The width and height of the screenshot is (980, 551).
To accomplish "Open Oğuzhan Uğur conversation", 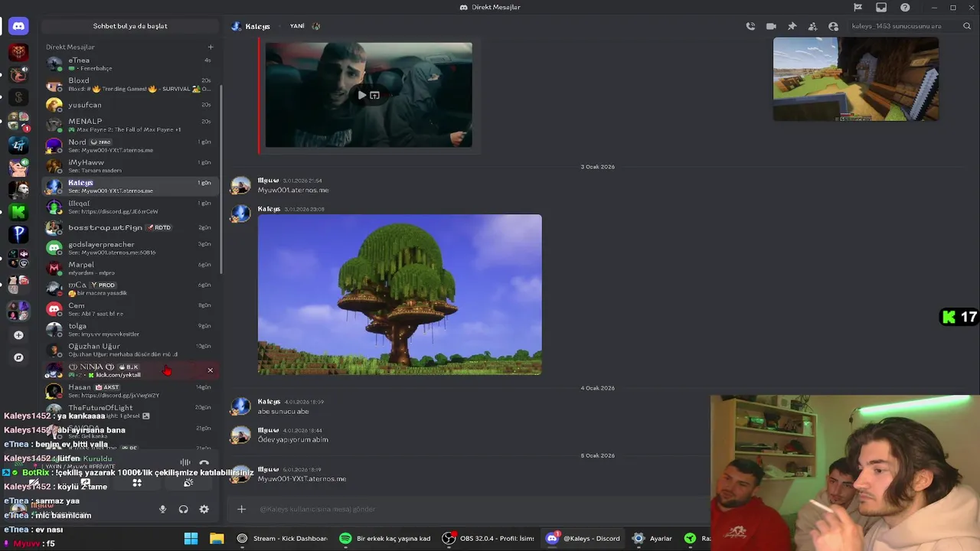I will [x=130, y=350].
